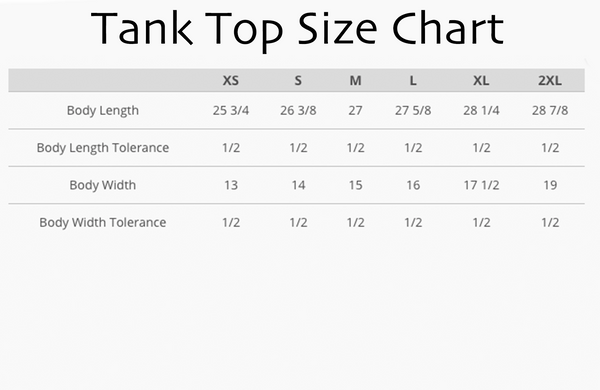Select the 28 7/8 2XL length value
600x390 pixels.
[x=550, y=111]
